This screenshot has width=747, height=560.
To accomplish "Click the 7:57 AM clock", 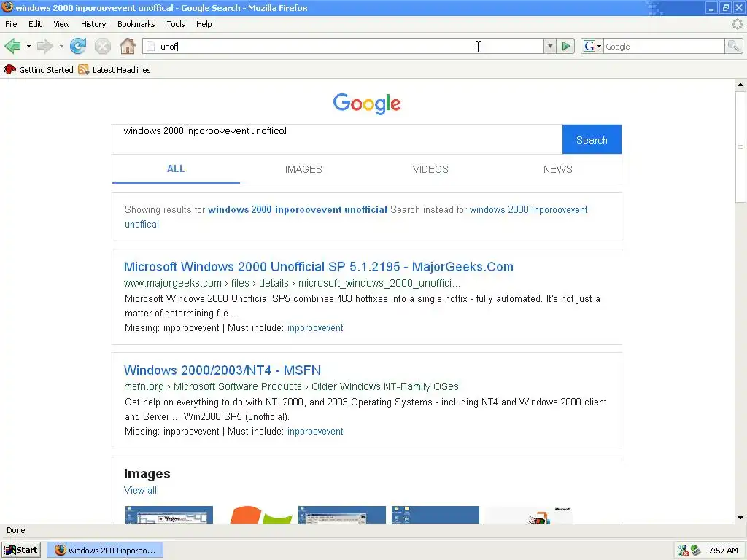I will click(723, 551).
